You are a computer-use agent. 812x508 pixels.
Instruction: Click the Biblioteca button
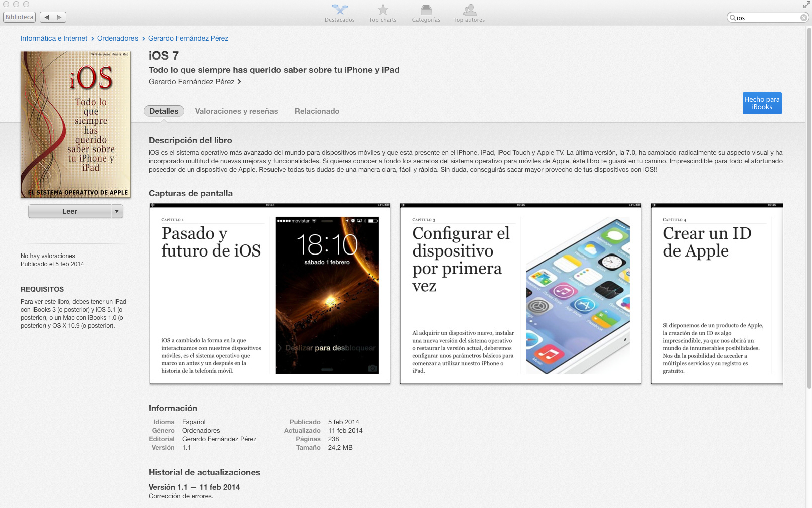[x=19, y=17]
